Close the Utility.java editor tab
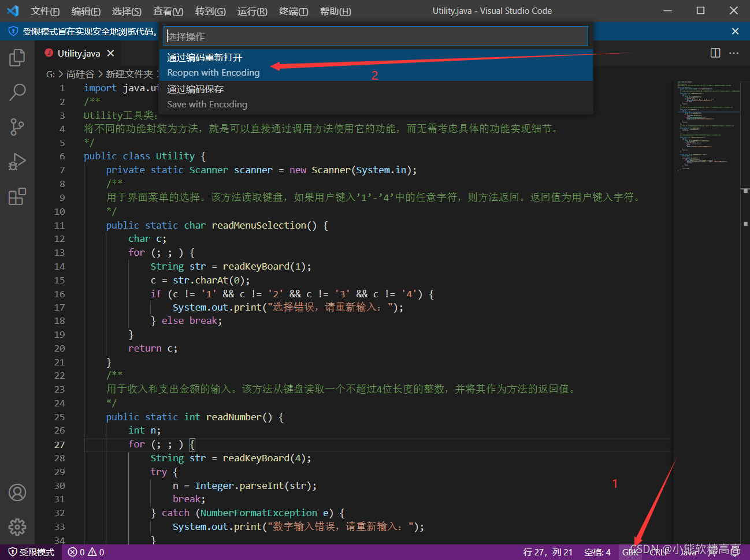Screen dimensions: 750x560 (x=110, y=53)
